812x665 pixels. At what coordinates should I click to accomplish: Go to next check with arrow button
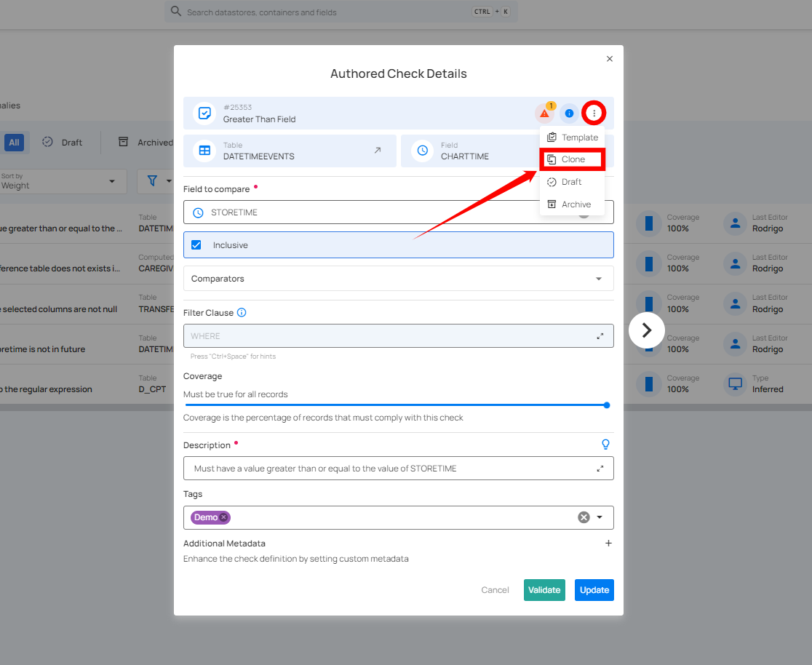coord(646,330)
